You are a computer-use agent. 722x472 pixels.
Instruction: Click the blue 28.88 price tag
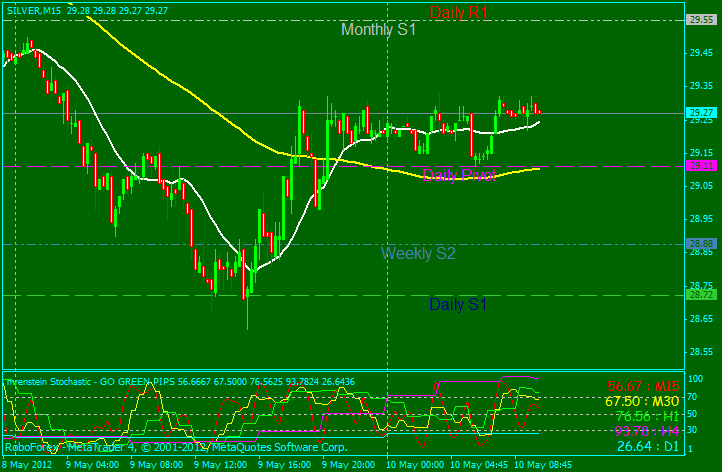point(701,243)
